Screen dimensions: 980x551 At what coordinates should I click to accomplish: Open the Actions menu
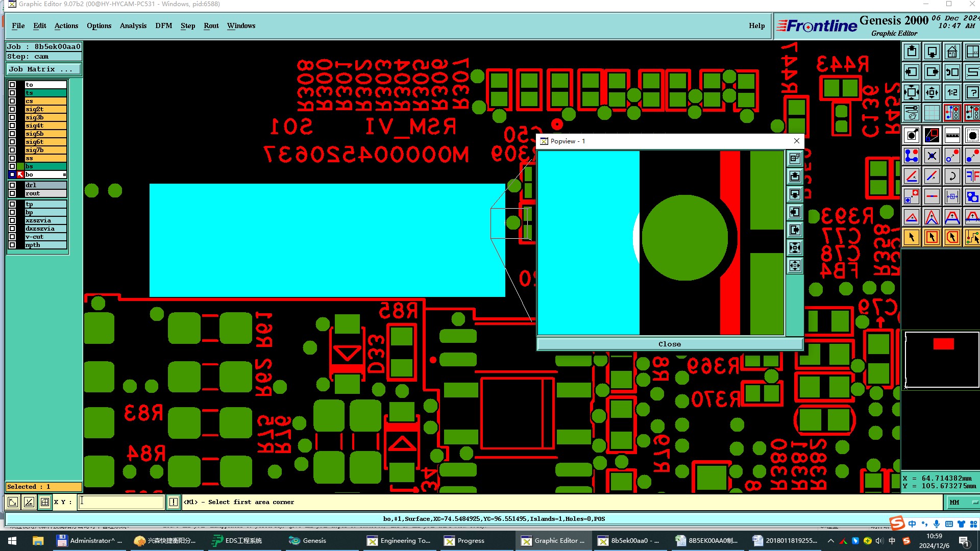[66, 26]
